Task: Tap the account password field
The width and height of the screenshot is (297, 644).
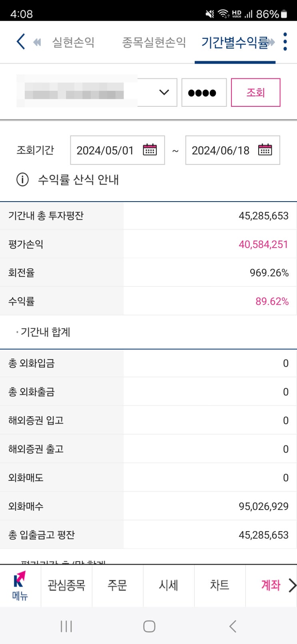Action: click(204, 92)
